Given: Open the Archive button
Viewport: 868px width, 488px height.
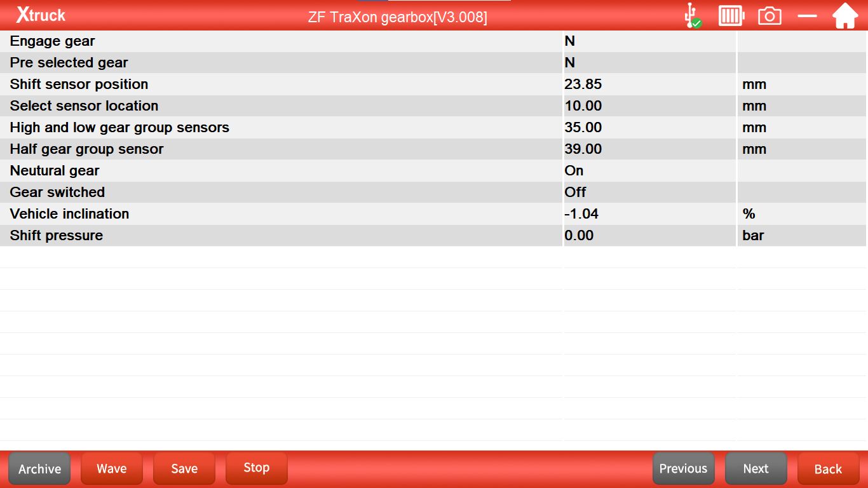Looking at the screenshot, I should pos(39,469).
